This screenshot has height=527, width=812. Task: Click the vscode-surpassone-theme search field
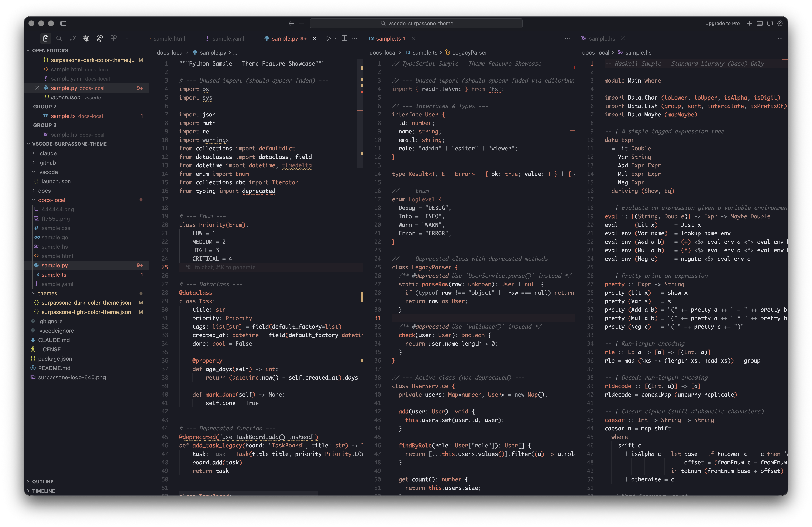click(416, 24)
